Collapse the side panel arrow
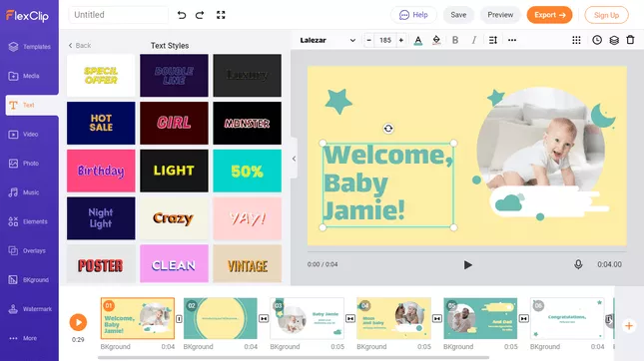The height and width of the screenshot is (361, 644). (294, 159)
